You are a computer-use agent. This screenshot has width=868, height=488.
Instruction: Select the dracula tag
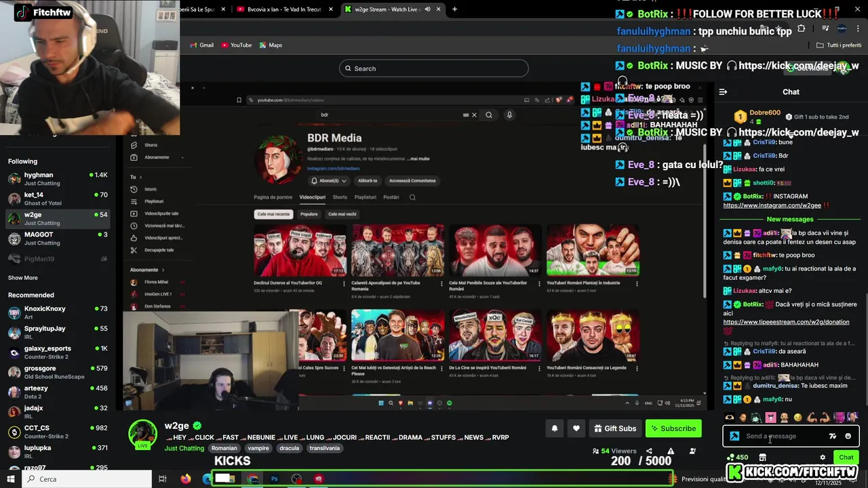coord(289,448)
